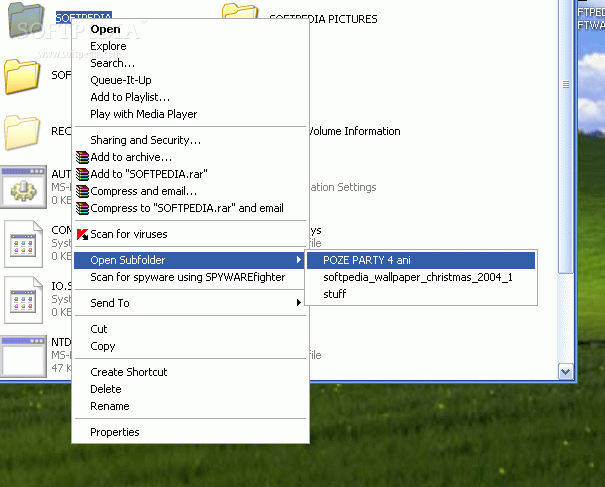Click the SOFTPEDIA PICTURES folder name
605x487 pixels.
point(323,19)
